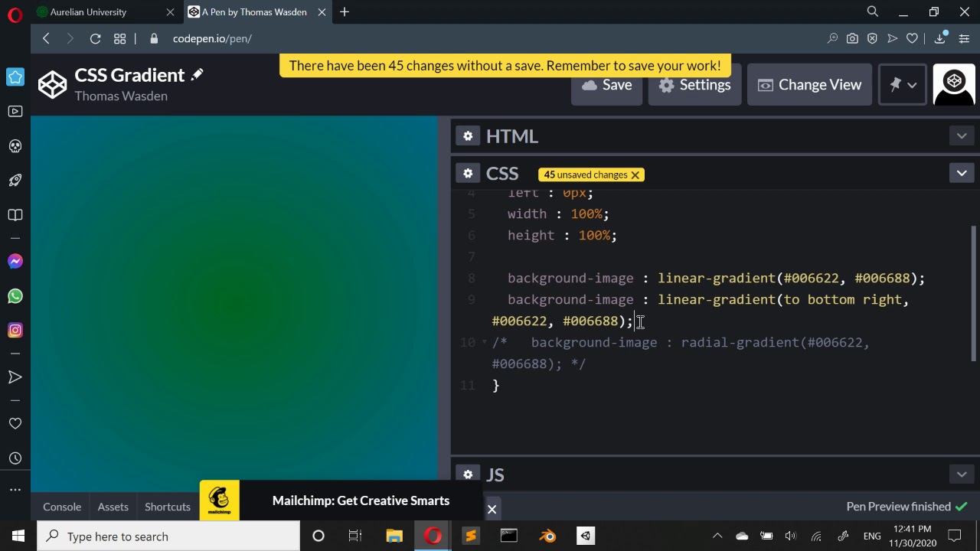The image size is (980, 551).
Task: Open the JS editor settings gear
Action: (x=468, y=474)
